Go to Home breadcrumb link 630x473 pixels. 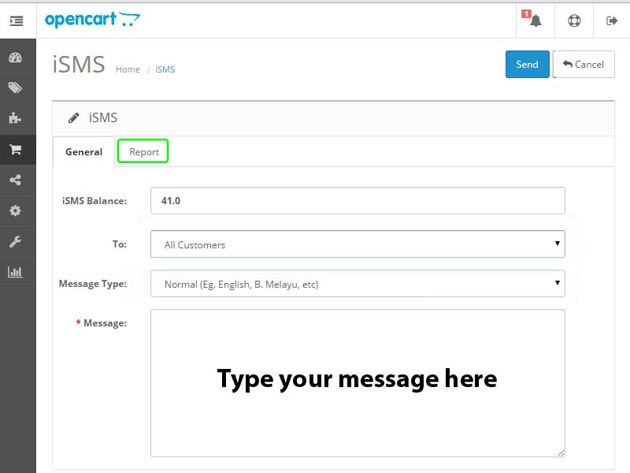click(x=128, y=70)
